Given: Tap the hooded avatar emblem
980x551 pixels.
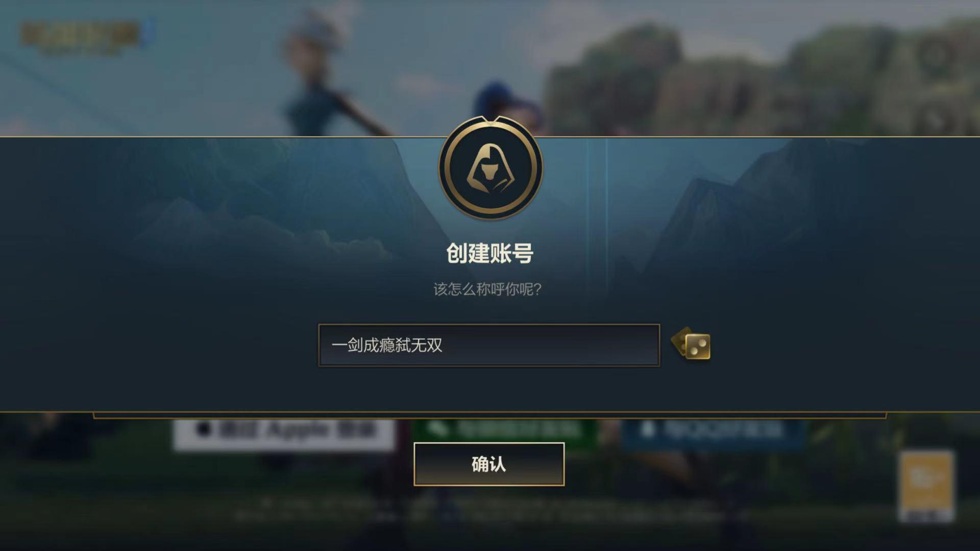Looking at the screenshot, I should point(491,168).
